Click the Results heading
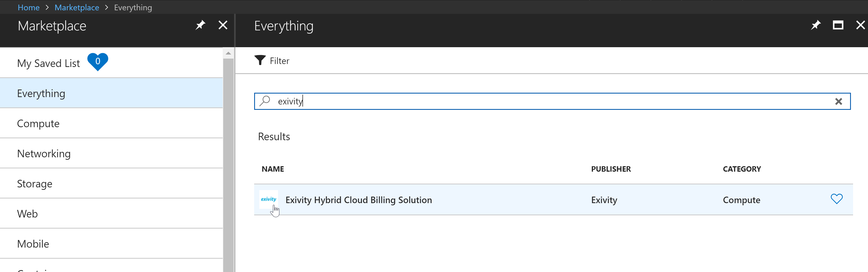 click(274, 136)
